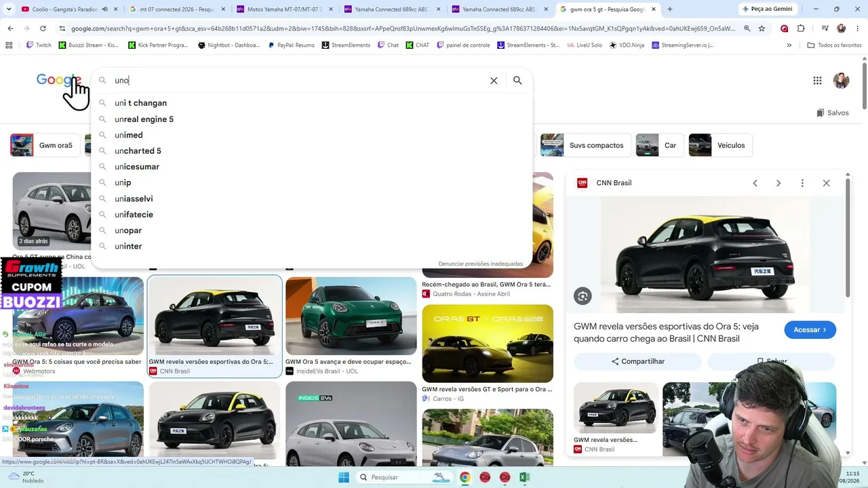This screenshot has height=488, width=868.
Task: Select the 'uninter' suggestion
Action: (x=312, y=246)
